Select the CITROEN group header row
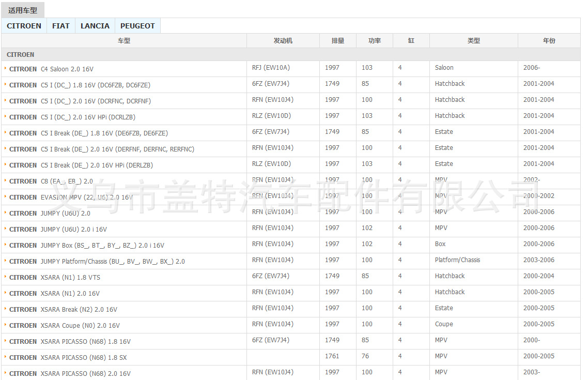 coord(290,54)
